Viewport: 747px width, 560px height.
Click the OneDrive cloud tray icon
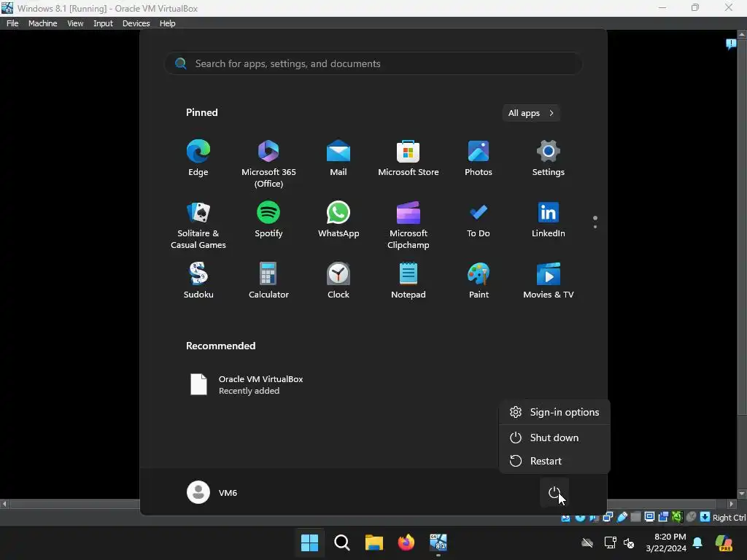click(x=587, y=542)
